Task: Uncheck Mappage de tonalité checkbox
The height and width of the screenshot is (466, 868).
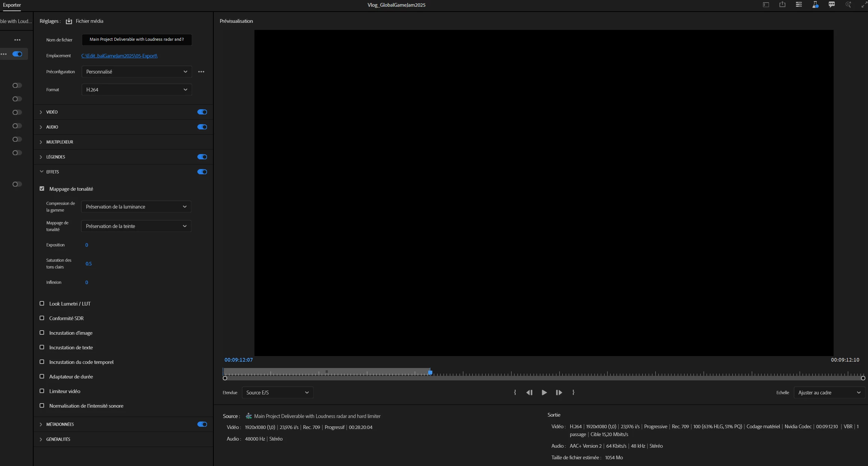Action: [x=42, y=189]
